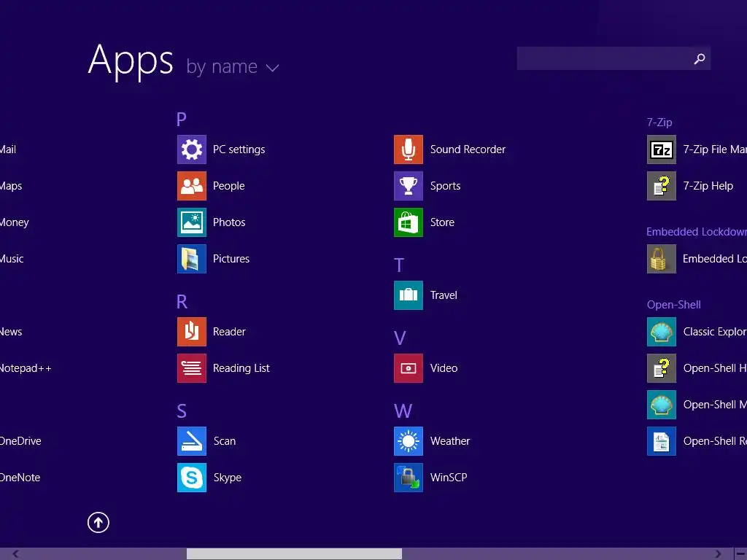Viewport: 747px width, 560px height.
Task: Click the 'Pictures' text label
Action: pyautogui.click(x=231, y=259)
